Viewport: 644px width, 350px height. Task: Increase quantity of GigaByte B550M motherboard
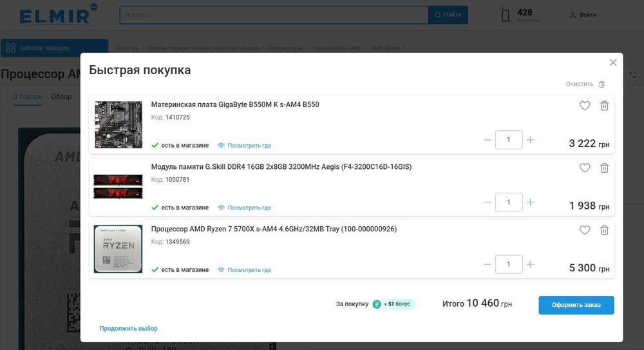530,140
